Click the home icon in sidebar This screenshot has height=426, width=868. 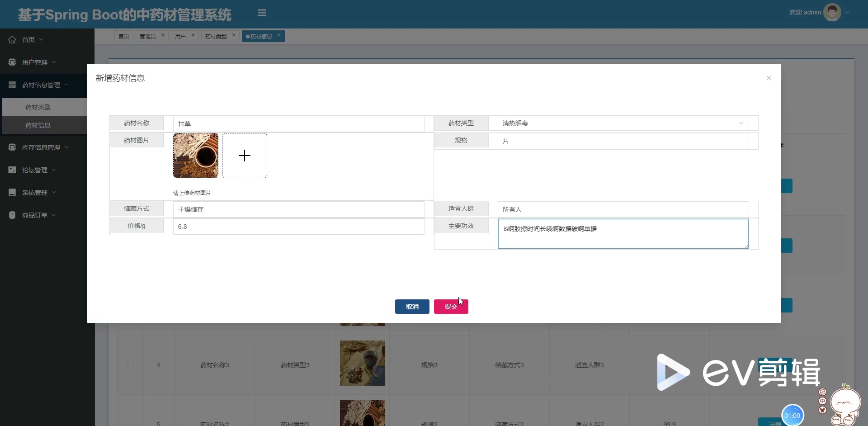point(12,40)
